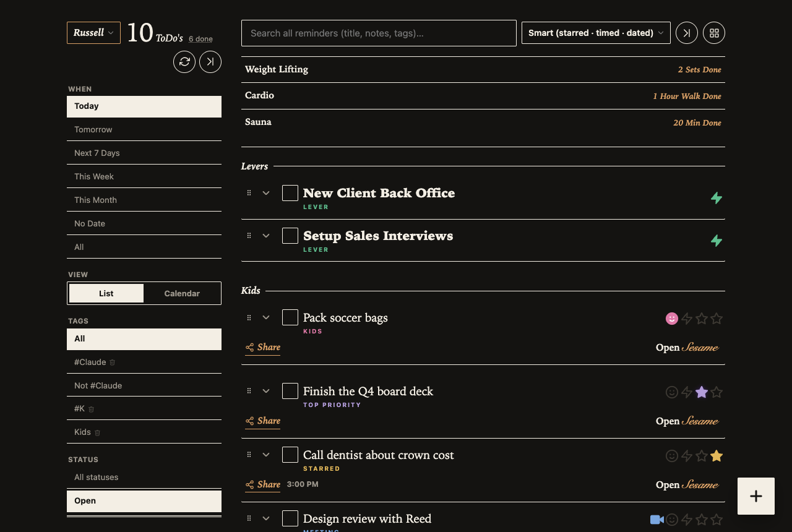Mark Setup Sales Interviews as done
Image resolution: width=792 pixels, height=532 pixels.
[290, 236]
